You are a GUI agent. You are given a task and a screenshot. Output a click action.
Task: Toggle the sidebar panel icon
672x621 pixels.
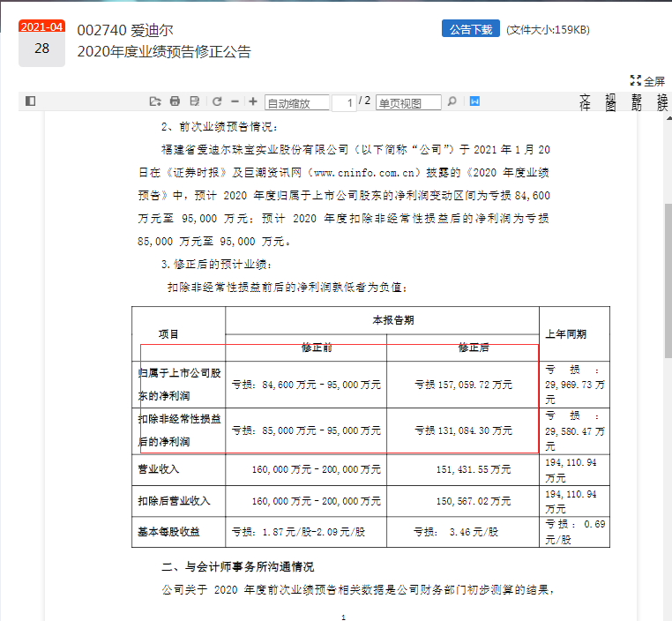pyautogui.click(x=31, y=101)
